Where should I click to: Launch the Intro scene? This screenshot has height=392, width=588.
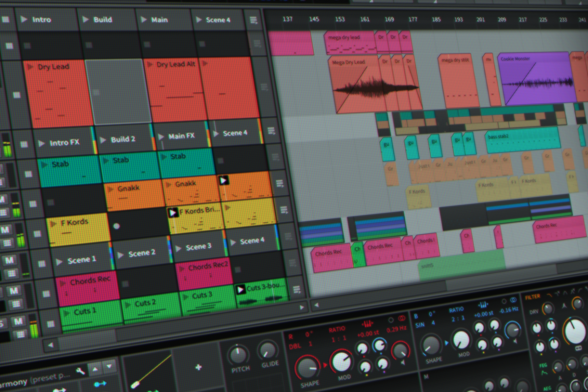click(x=23, y=19)
